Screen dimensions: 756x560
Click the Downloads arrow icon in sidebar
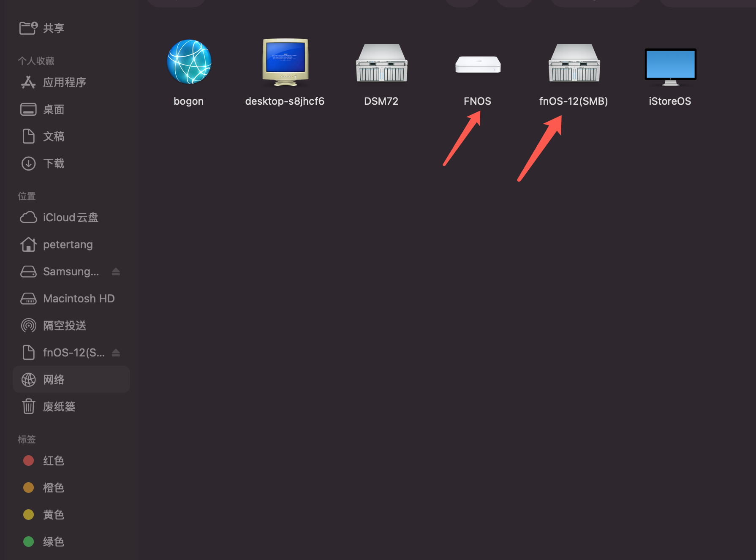28,163
